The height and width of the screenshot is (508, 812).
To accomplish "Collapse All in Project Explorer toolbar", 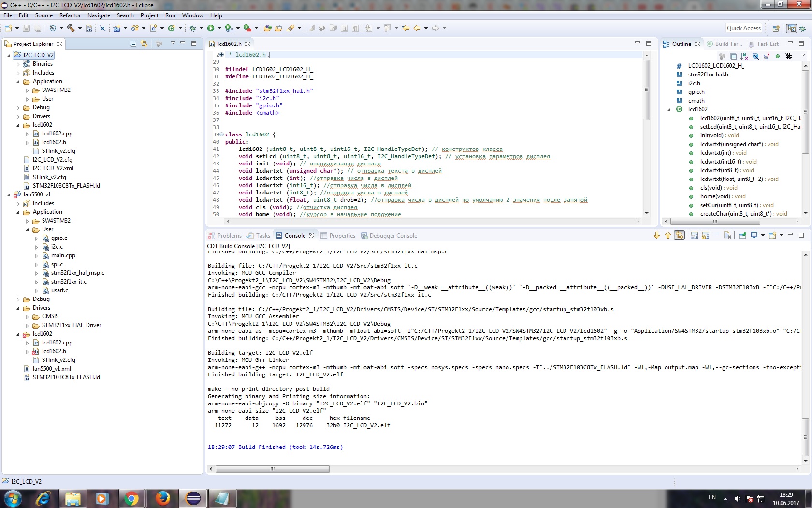I will (133, 44).
